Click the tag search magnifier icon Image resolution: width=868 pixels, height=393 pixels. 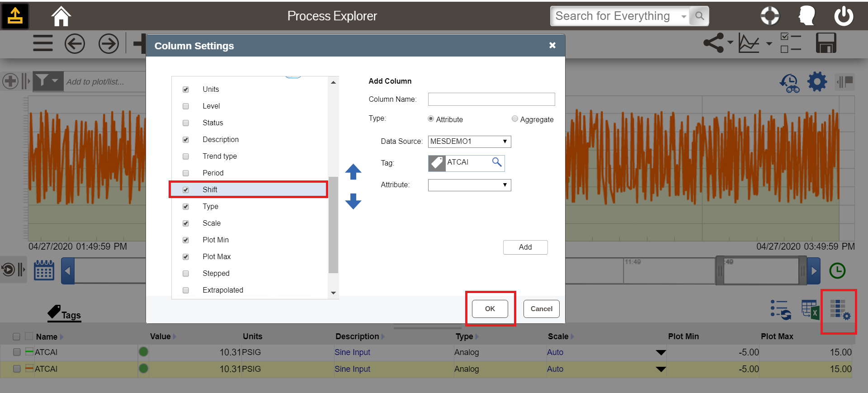[496, 162]
